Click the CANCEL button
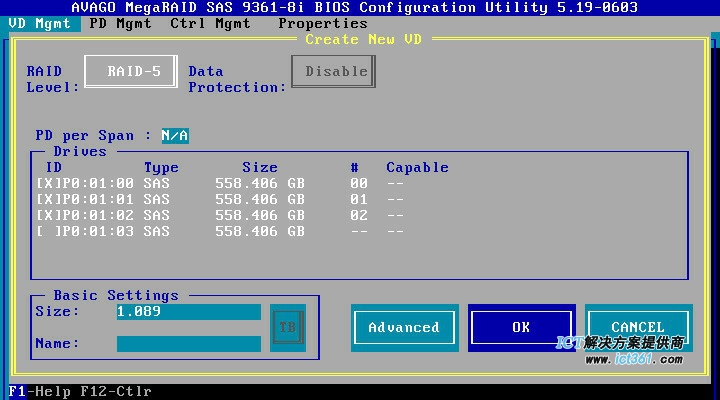This screenshot has height=400, width=720. pyautogui.click(x=638, y=328)
